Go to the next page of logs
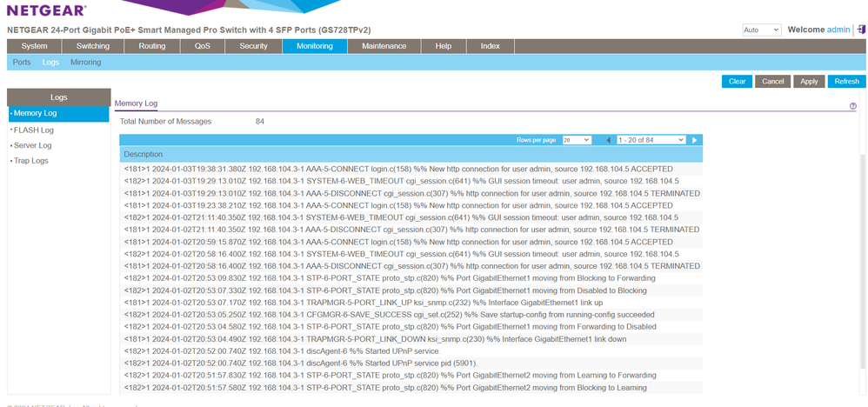Image resolution: width=868 pixels, height=407 pixels. click(695, 140)
